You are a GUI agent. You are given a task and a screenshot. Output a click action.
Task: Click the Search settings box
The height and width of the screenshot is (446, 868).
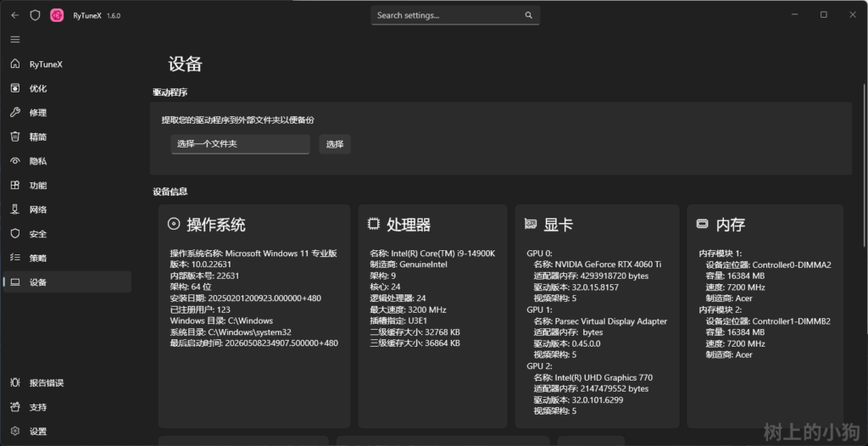[x=455, y=15]
